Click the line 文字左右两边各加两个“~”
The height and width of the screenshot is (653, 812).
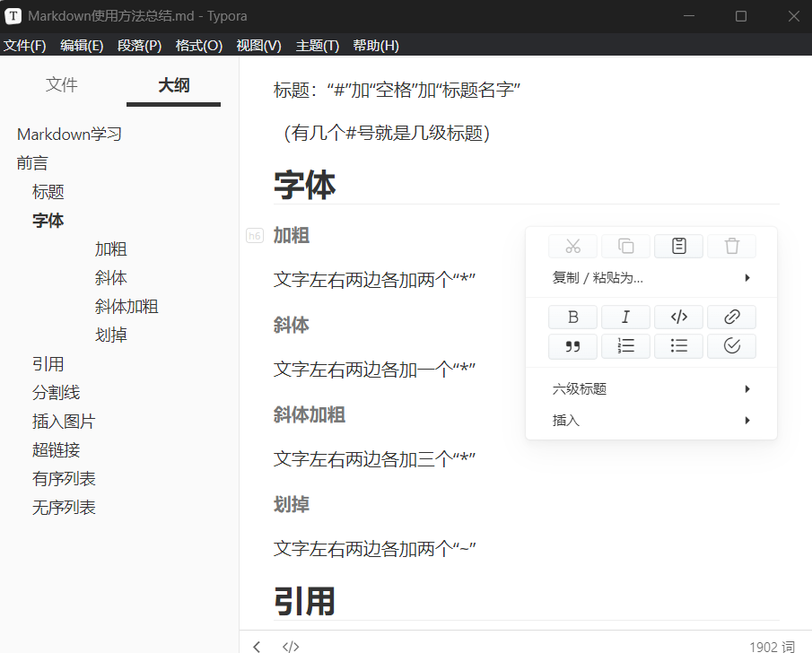374,549
